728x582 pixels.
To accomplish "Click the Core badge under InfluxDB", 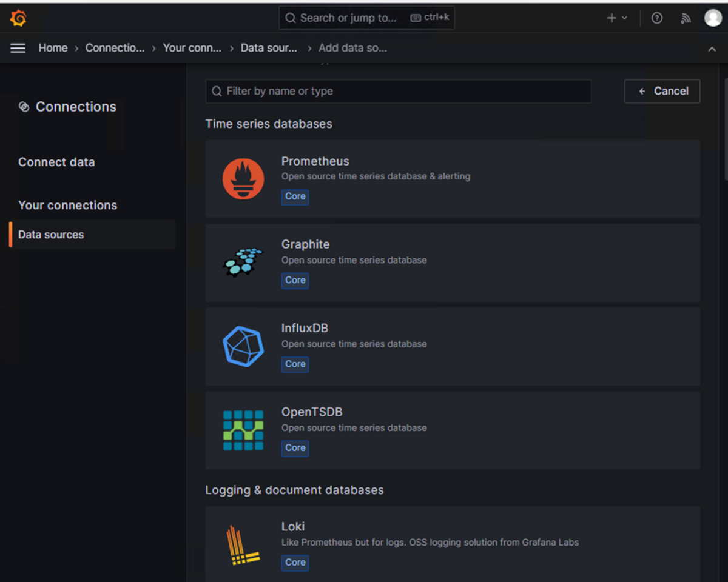I will pos(295,364).
